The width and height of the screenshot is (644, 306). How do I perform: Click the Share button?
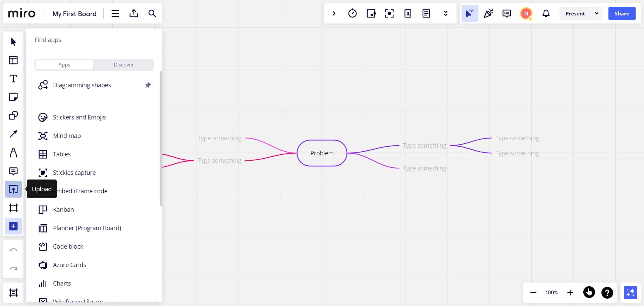(622, 13)
